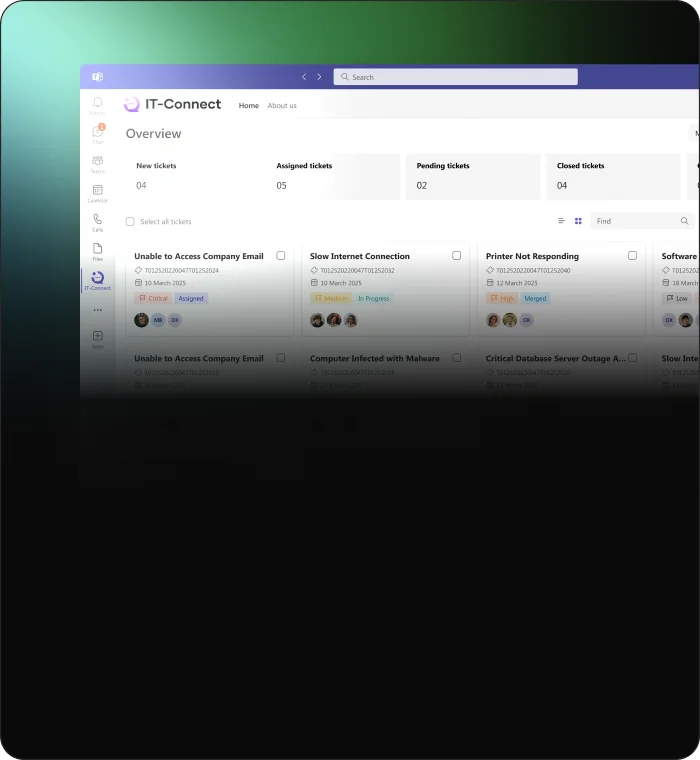The width and height of the screenshot is (700, 760).
Task: Switch to grid view layout
Action: [578, 221]
